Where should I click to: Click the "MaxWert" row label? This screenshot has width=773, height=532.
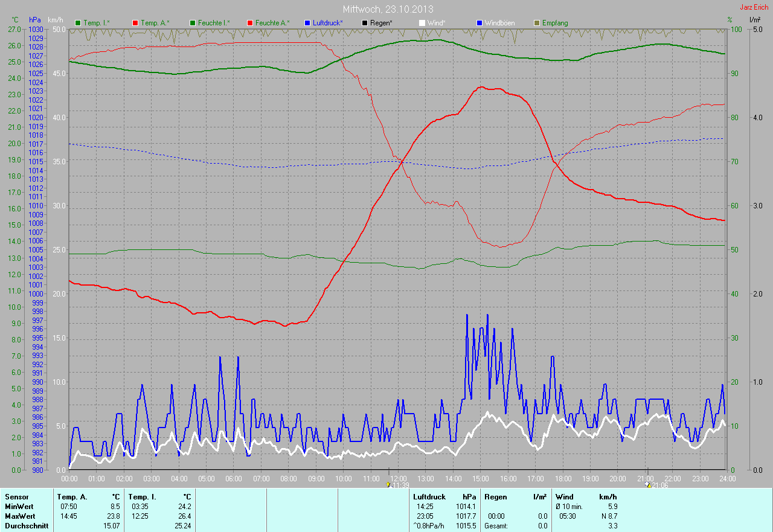20,516
